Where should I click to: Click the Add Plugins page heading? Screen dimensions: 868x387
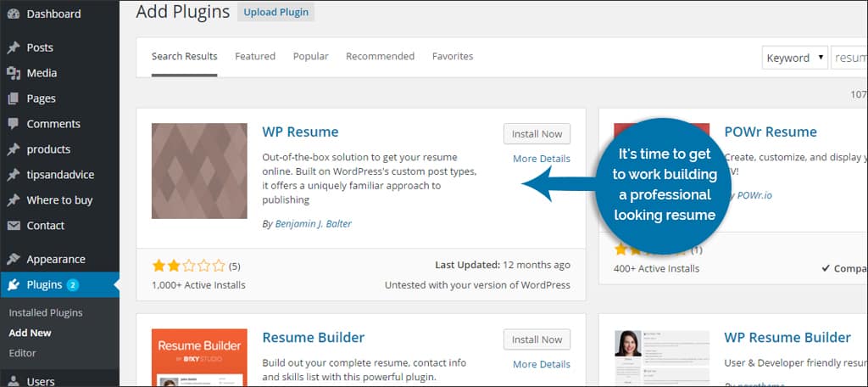click(x=183, y=12)
